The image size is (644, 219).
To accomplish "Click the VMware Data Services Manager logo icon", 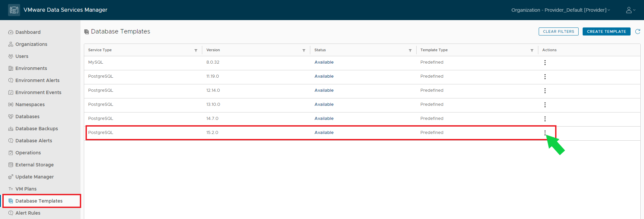I will 14,10.
